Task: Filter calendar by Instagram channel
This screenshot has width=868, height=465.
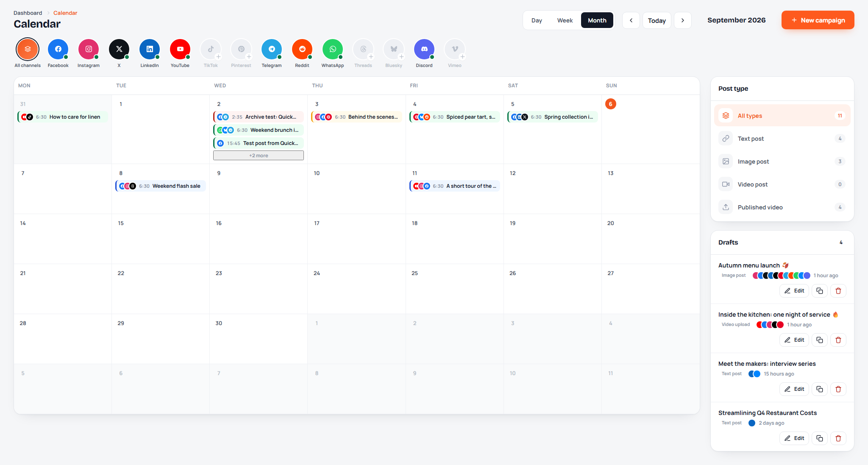Action: 89,49
